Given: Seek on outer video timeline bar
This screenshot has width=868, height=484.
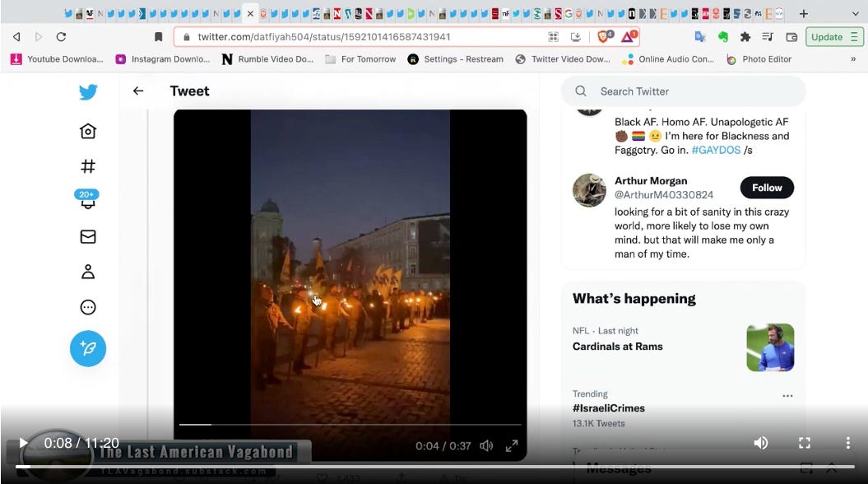Looking at the screenshot, I should [x=434, y=467].
